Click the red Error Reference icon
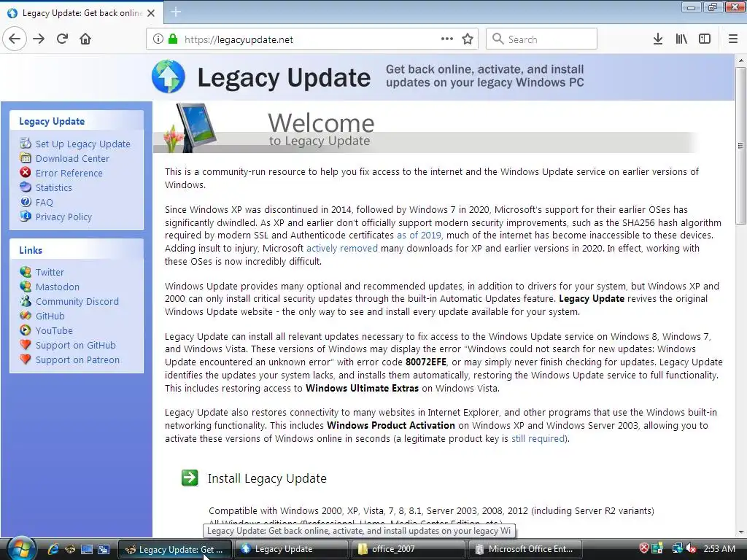This screenshot has height=560, width=747. pyautogui.click(x=26, y=172)
